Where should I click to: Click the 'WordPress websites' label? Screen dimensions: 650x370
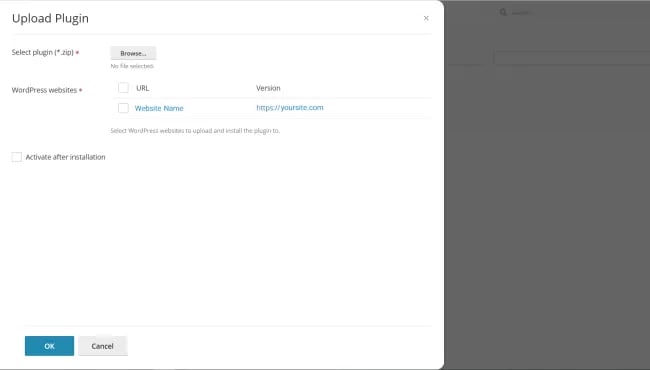tap(44, 90)
